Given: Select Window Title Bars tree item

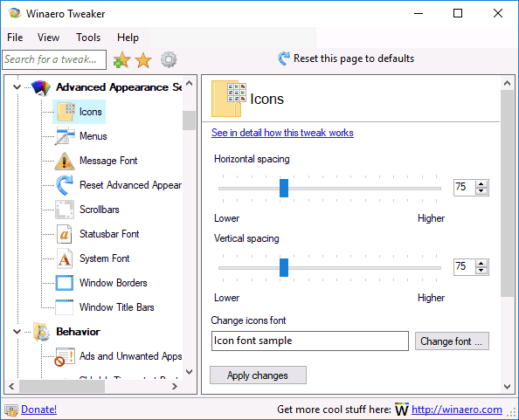Looking at the screenshot, I should pos(116,307).
